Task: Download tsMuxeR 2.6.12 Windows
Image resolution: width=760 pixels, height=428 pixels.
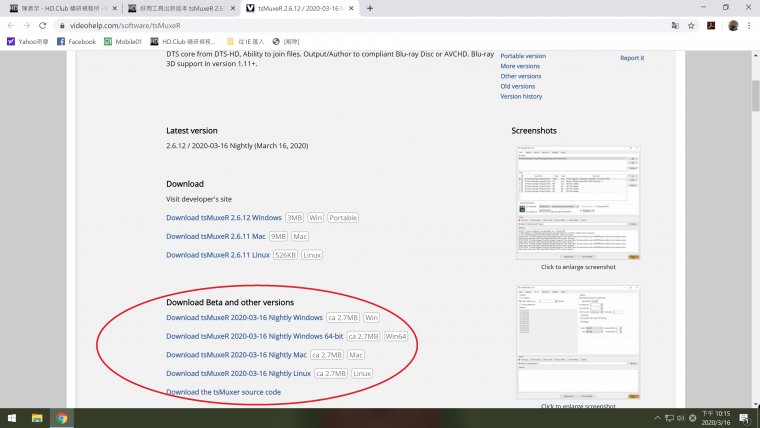Action: (224, 217)
